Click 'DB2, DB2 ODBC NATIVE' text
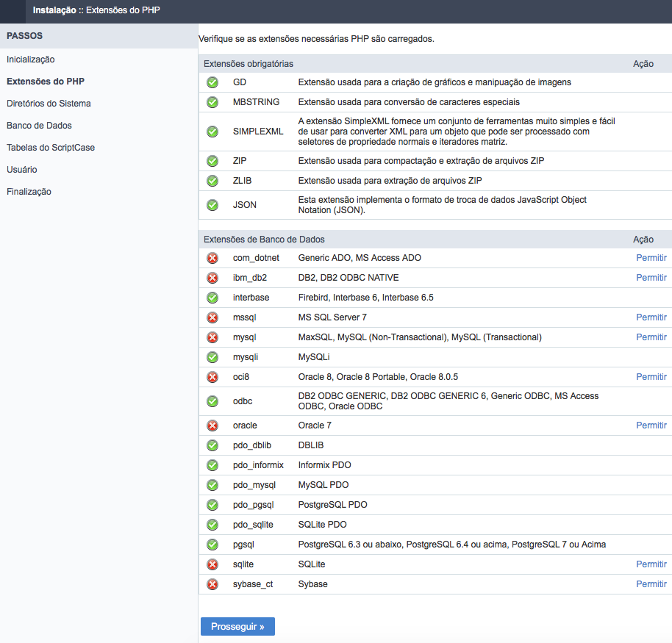The height and width of the screenshot is (643, 672). (348, 278)
